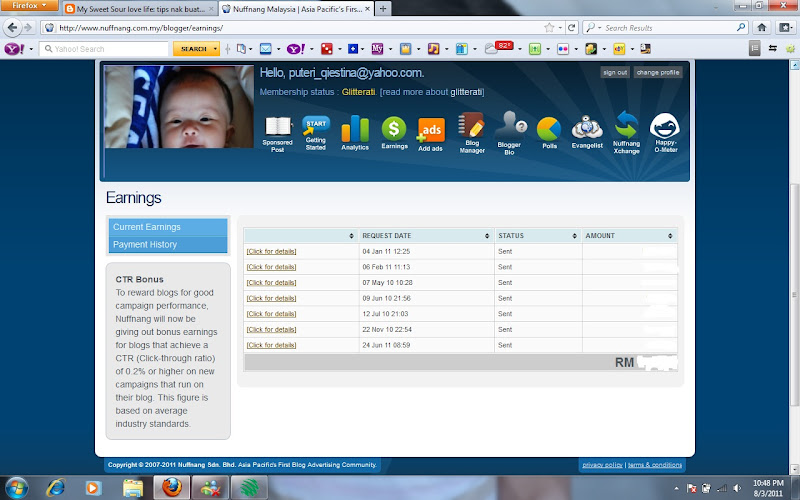Select Payment History in sidebar
This screenshot has height=500, width=800.
tap(168, 244)
